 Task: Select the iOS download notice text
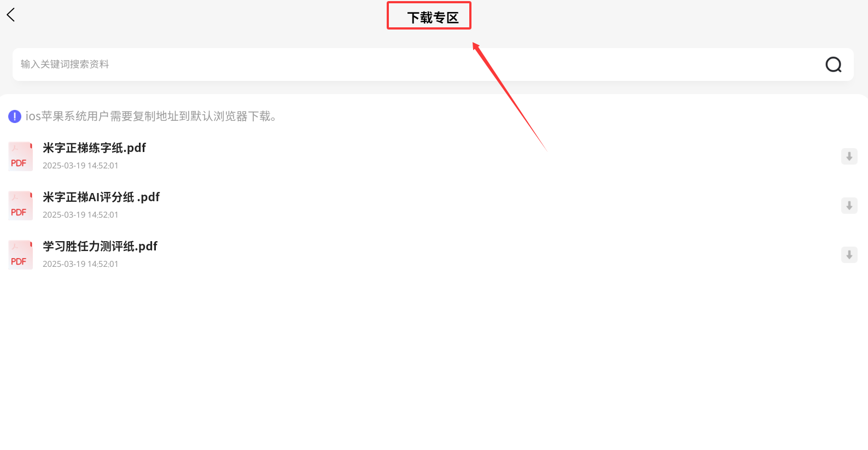click(151, 116)
